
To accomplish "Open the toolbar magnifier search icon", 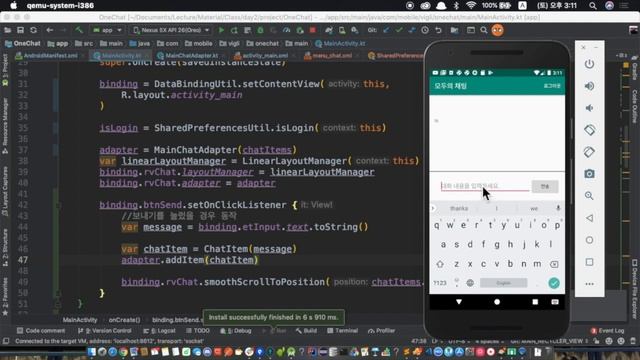I will pyautogui.click(x=484, y=30).
